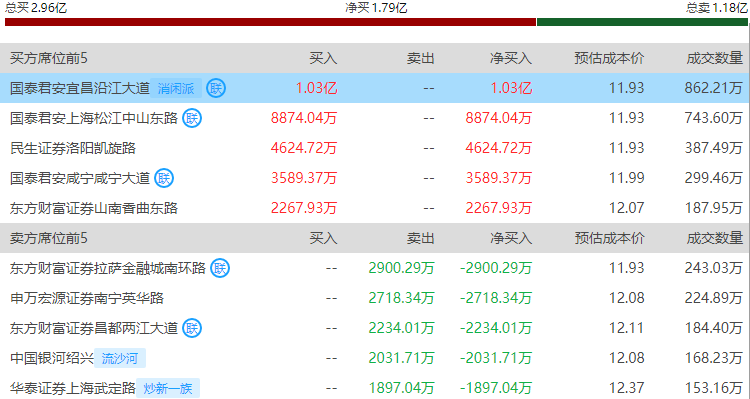Select 中国银河绍兴 seat name
Screen dimensions: 750x399
pyautogui.click(x=52, y=358)
